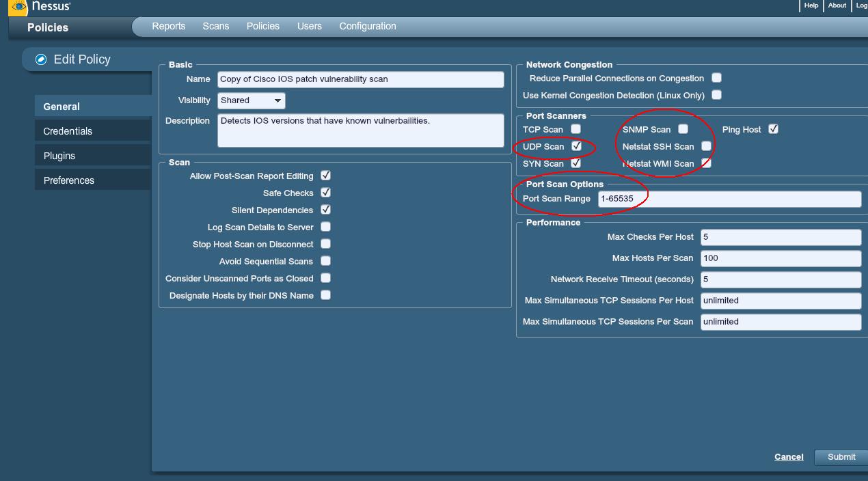The width and height of the screenshot is (868, 481).
Task: Click the Policies page title
Action: point(48,27)
